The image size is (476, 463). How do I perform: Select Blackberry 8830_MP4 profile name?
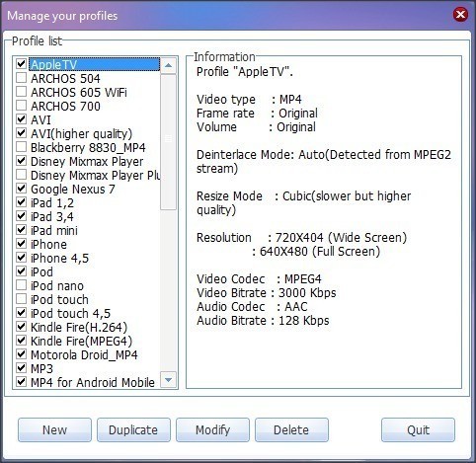[x=88, y=147]
